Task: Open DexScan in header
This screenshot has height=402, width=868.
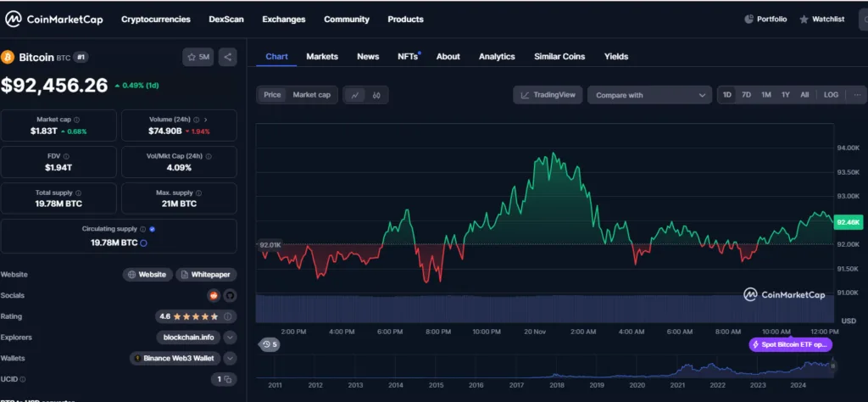Action: coord(225,20)
